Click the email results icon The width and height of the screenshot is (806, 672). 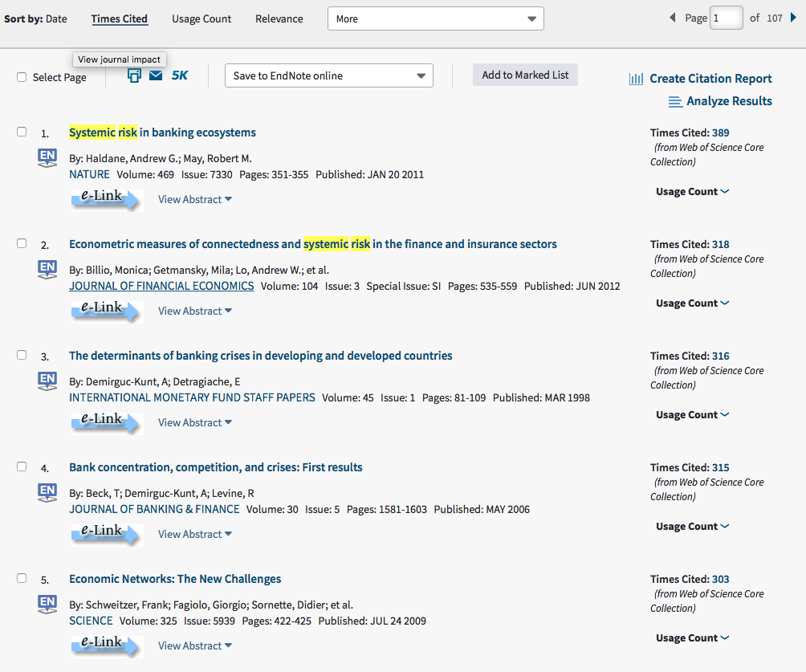(x=156, y=74)
